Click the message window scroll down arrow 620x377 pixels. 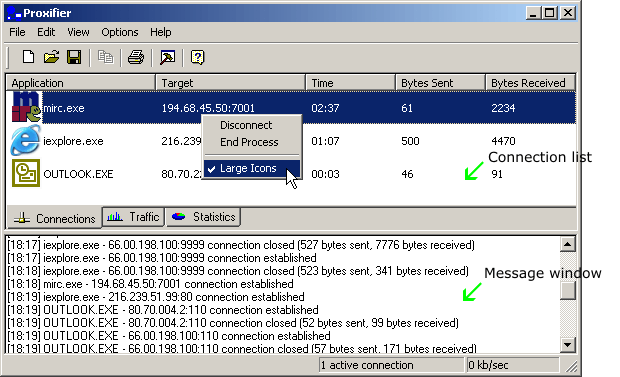(x=567, y=345)
